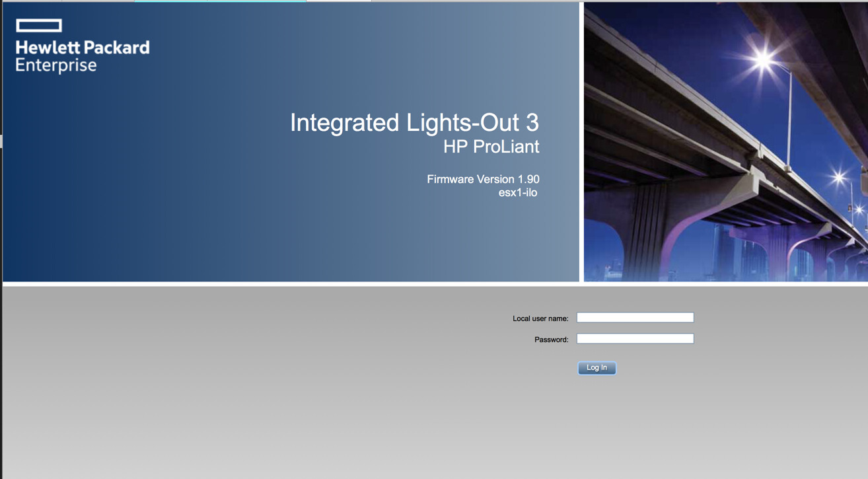The height and width of the screenshot is (479, 868).
Task: Click the HPE green rectangle logo icon
Action: pyautogui.click(x=39, y=26)
